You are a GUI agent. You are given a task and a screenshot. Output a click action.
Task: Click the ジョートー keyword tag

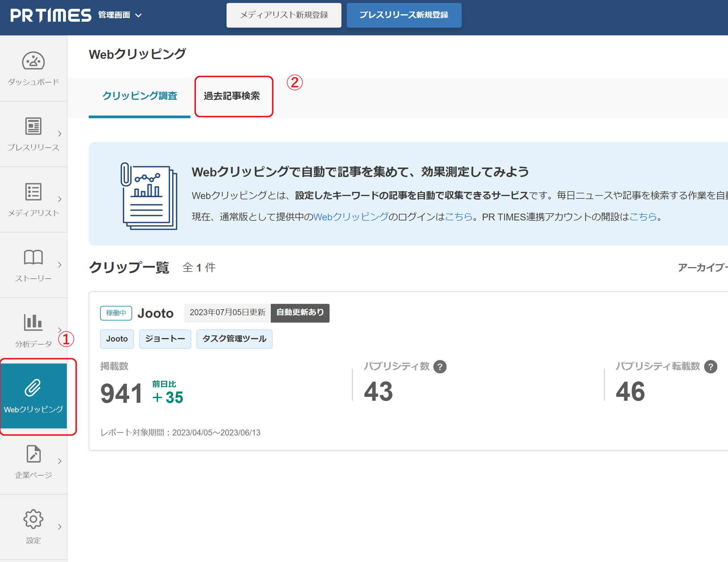pyautogui.click(x=165, y=339)
